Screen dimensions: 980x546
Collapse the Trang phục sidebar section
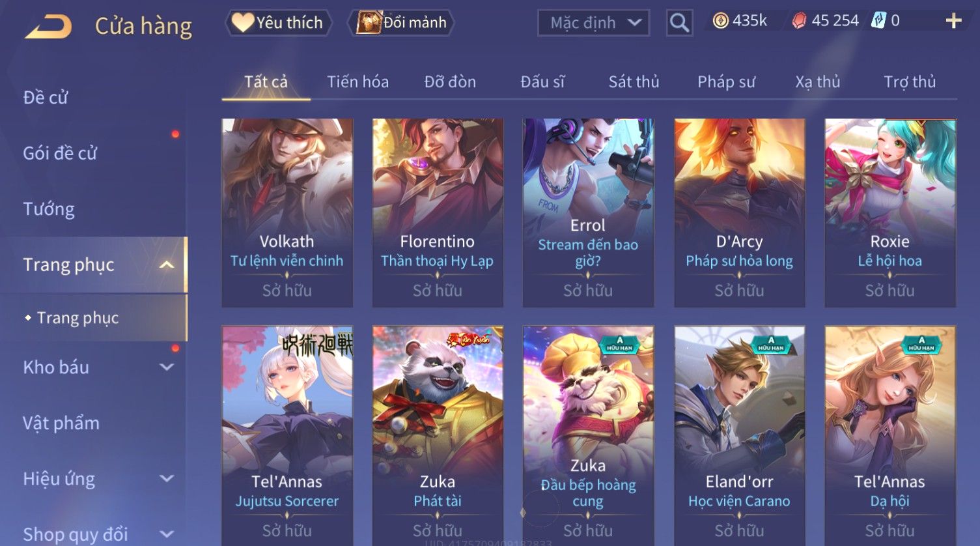tap(167, 265)
